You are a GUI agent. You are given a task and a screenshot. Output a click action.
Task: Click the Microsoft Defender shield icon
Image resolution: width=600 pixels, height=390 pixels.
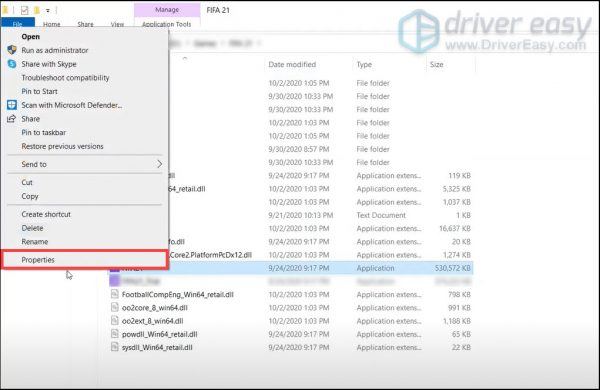12,105
